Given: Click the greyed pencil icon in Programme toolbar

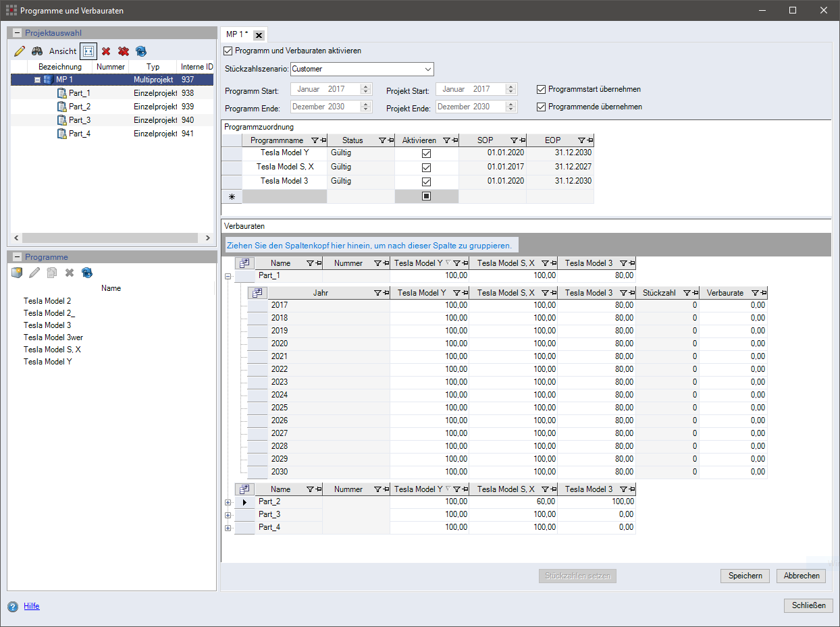Looking at the screenshot, I should [34, 273].
